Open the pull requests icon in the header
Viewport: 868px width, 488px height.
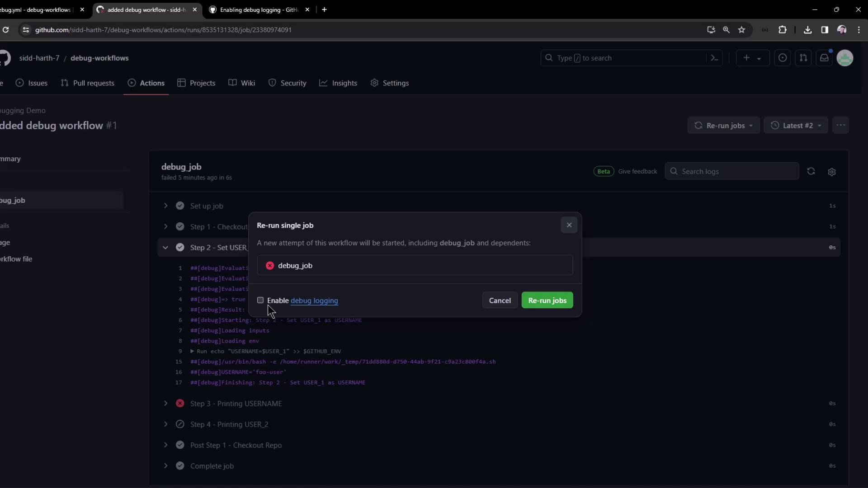tap(803, 58)
